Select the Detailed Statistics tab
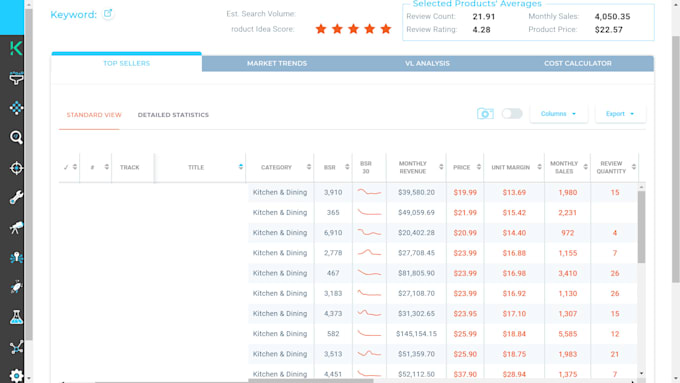The height and width of the screenshot is (383, 680). point(173,115)
